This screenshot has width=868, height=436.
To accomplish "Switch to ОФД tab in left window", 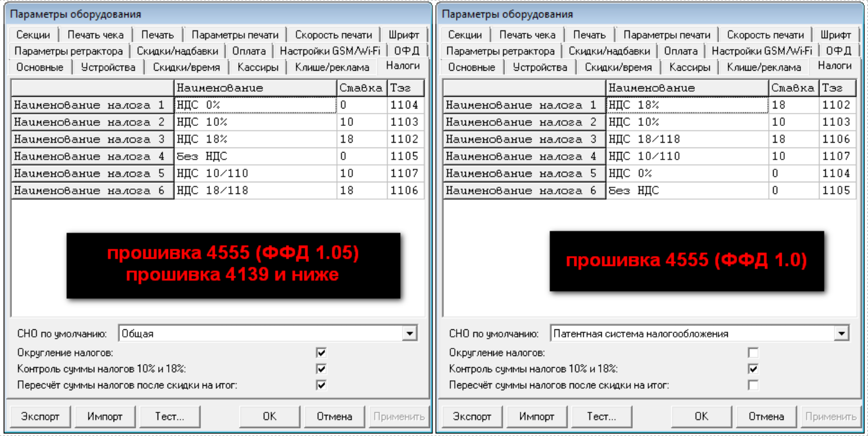I will 406,51.
